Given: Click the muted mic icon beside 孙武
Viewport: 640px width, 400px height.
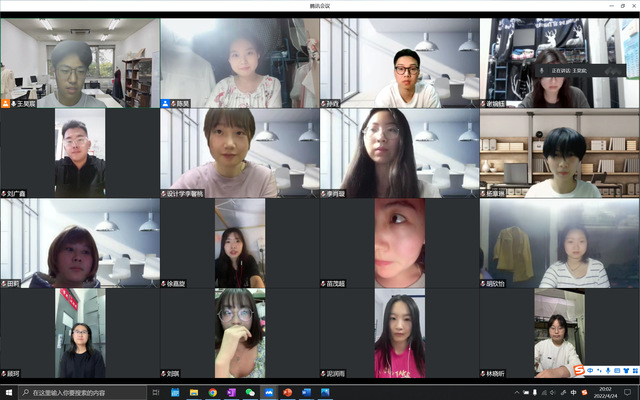Looking at the screenshot, I should (324, 103).
